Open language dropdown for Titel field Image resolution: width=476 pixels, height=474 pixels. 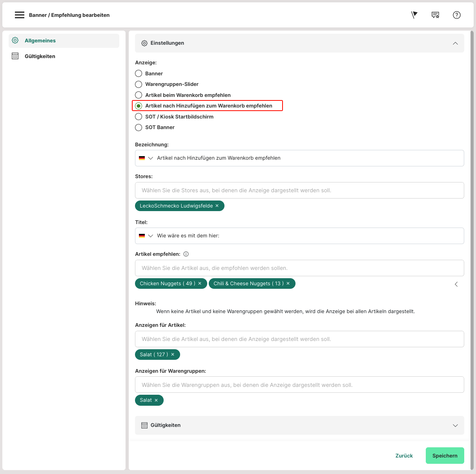146,236
